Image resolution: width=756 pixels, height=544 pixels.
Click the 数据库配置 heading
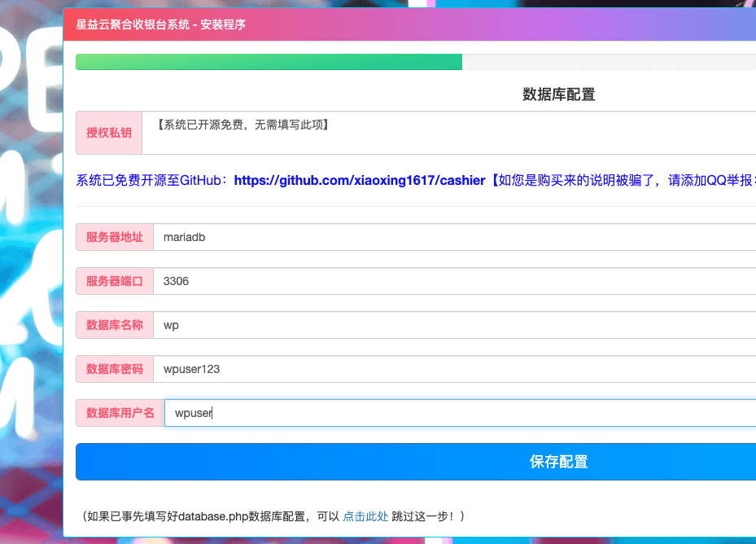558,94
